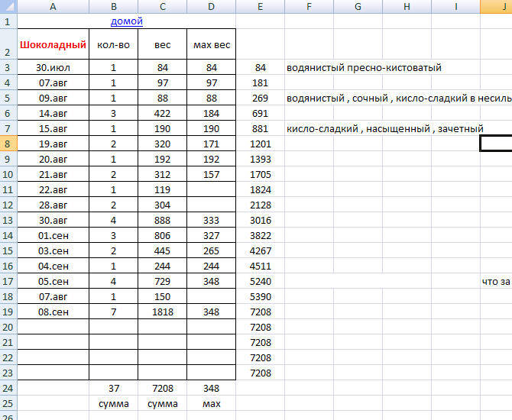Click the "что за" text cell
Screen dimensions: 512x420
496,281
